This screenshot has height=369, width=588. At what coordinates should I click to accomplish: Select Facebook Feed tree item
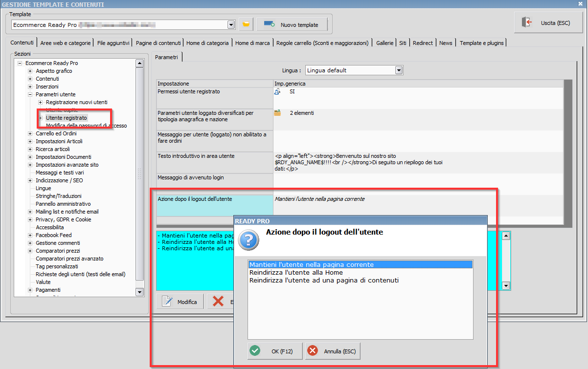tap(54, 235)
